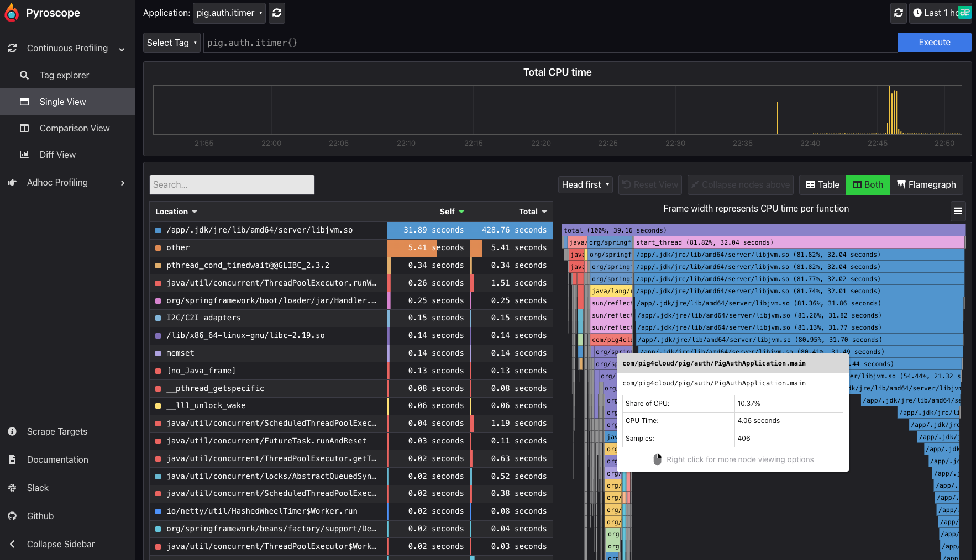The height and width of the screenshot is (560, 976).
Task: Click the Execute query button
Action: [x=935, y=43]
